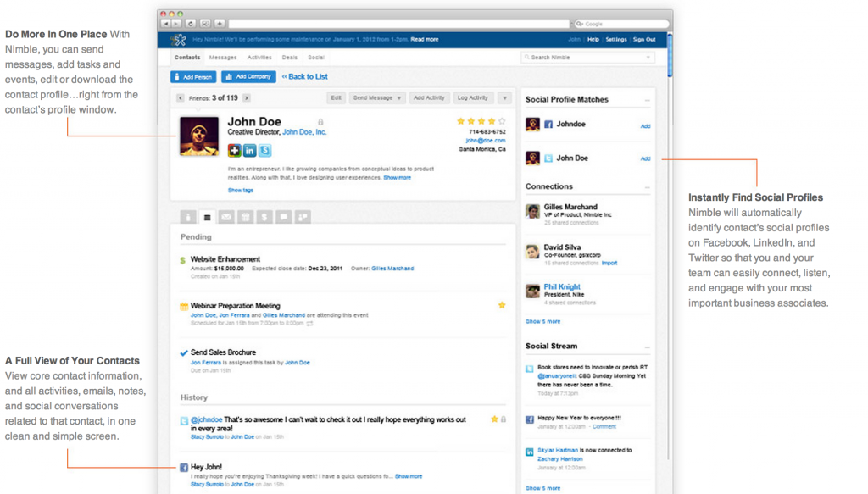Open the calendar tab icon
The height and width of the screenshot is (494, 868).
(245, 217)
